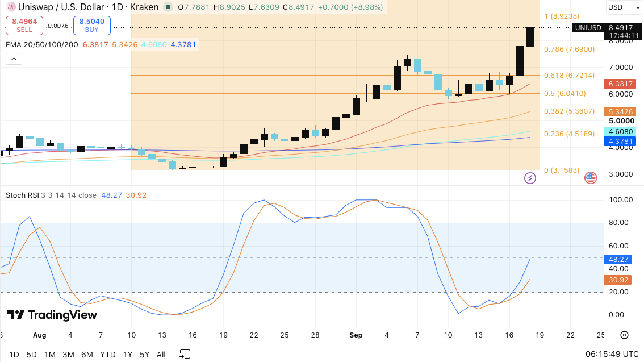Click the EMA 20 value 6.3817 in legend
This screenshot has height=362, width=644.
pos(95,44)
